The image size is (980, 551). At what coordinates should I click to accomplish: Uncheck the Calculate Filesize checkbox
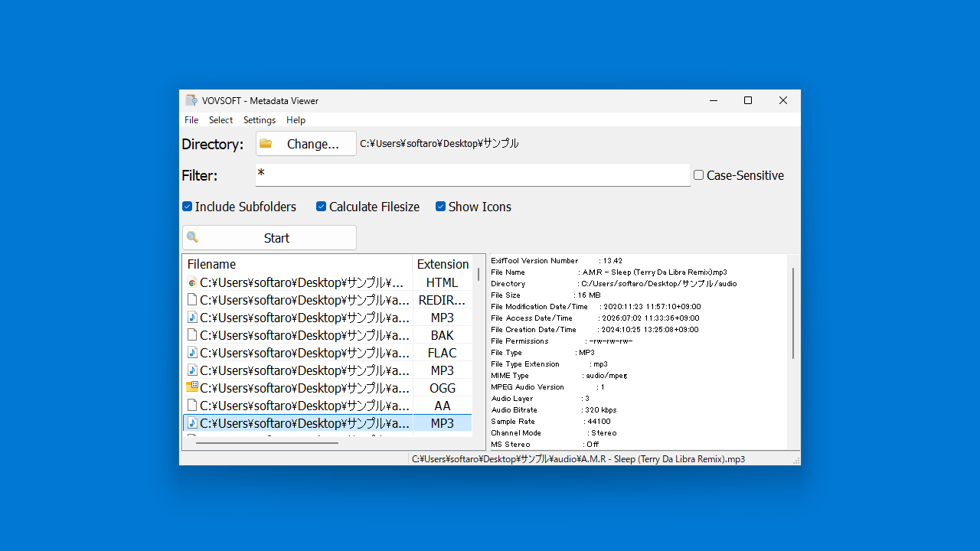pyautogui.click(x=322, y=207)
